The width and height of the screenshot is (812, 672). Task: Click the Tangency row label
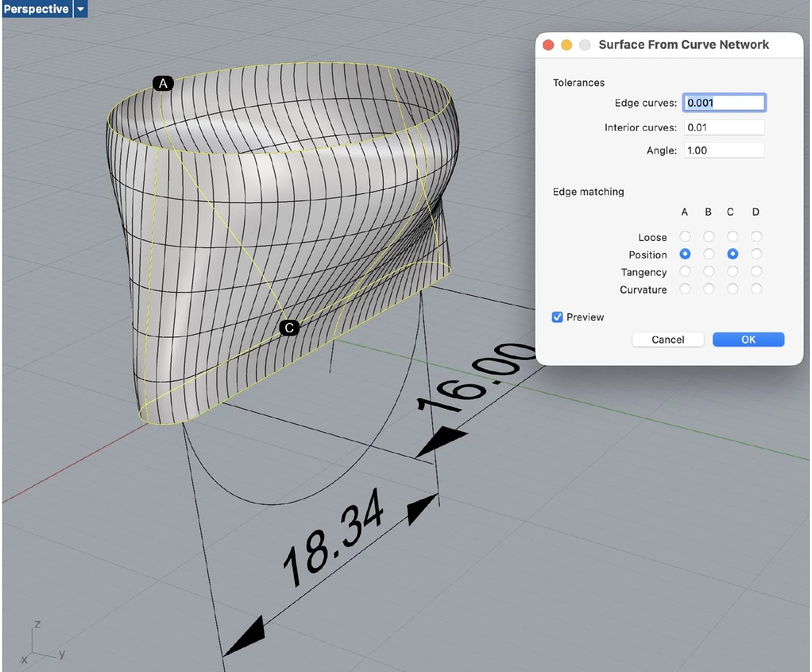click(x=644, y=272)
